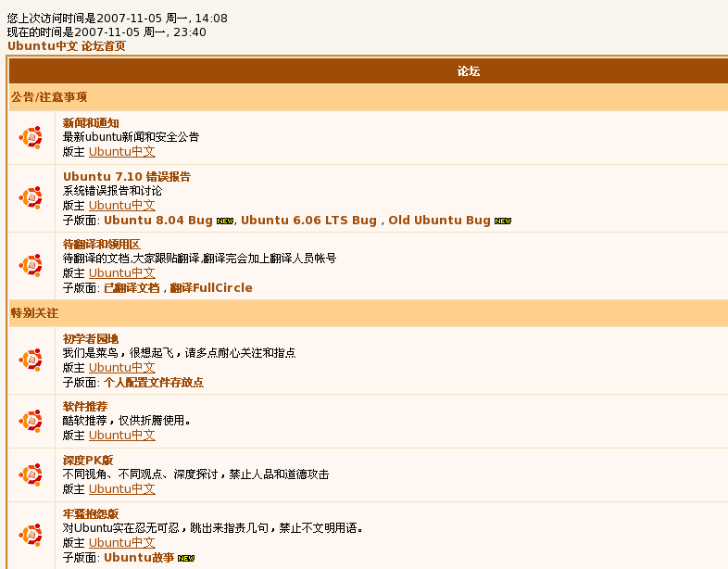Open the 初学者园地 forum
This screenshot has width=728, height=569.
pos(91,338)
